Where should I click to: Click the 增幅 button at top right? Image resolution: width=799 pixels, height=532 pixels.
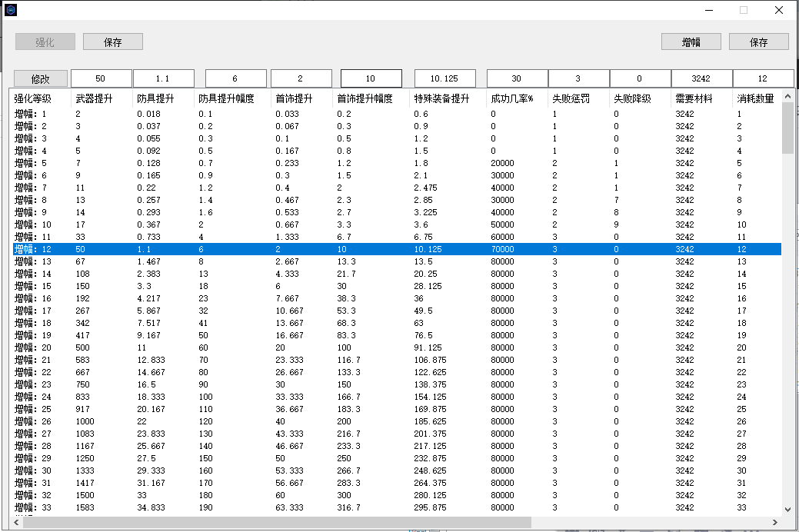pos(691,42)
